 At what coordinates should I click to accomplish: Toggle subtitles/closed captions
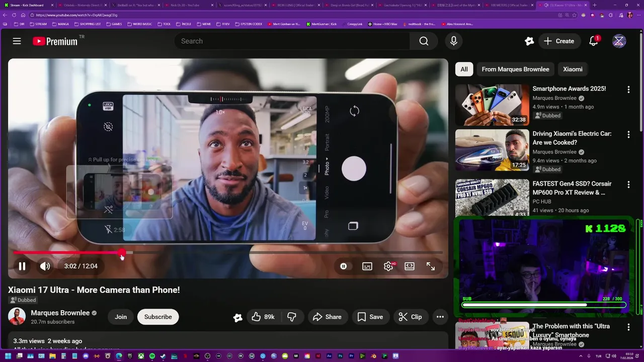click(x=367, y=266)
